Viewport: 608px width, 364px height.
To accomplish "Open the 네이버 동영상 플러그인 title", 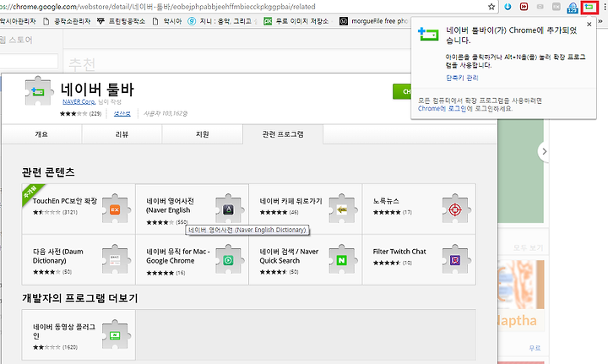I will click(x=64, y=331).
